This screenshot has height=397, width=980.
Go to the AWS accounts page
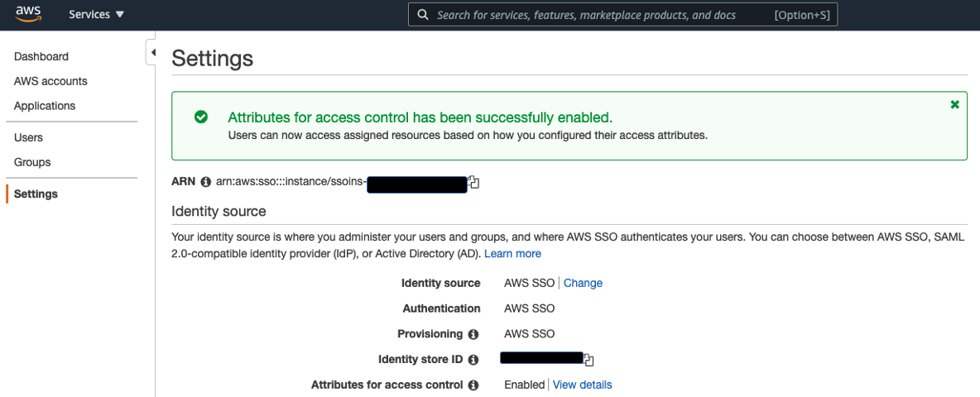click(x=50, y=81)
